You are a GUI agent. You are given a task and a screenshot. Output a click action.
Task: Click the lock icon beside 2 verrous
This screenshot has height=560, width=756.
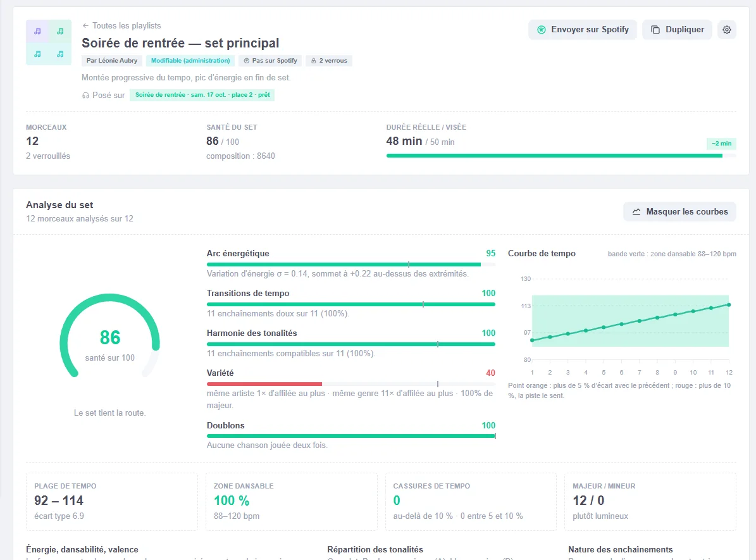click(x=313, y=61)
